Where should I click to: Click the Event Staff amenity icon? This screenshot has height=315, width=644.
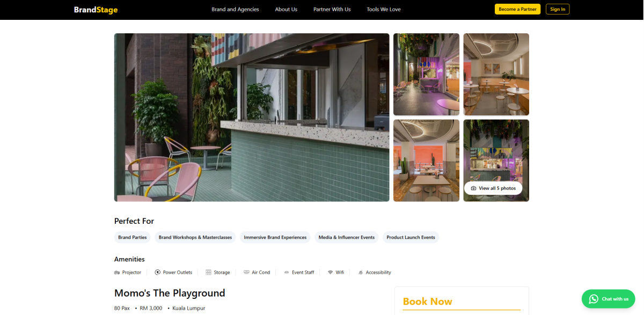click(x=287, y=273)
